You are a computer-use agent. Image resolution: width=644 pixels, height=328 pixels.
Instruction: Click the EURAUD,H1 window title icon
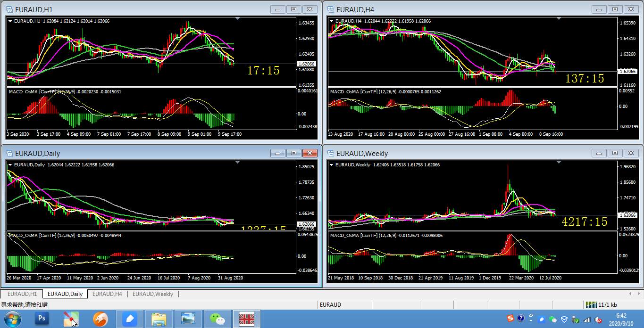point(9,9)
